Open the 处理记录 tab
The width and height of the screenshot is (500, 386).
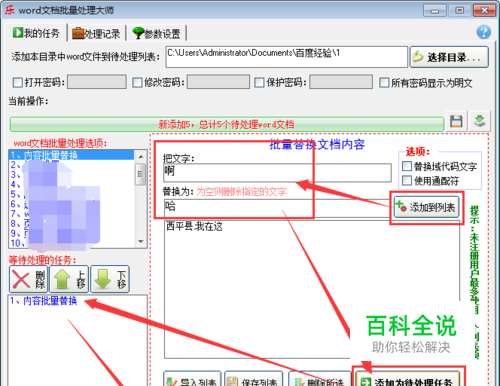pyautogui.click(x=96, y=33)
